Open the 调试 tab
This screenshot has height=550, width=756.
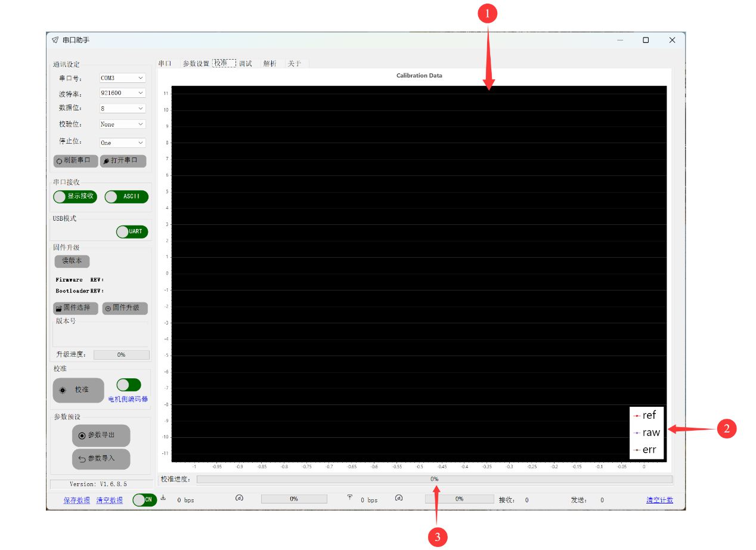[x=246, y=63]
